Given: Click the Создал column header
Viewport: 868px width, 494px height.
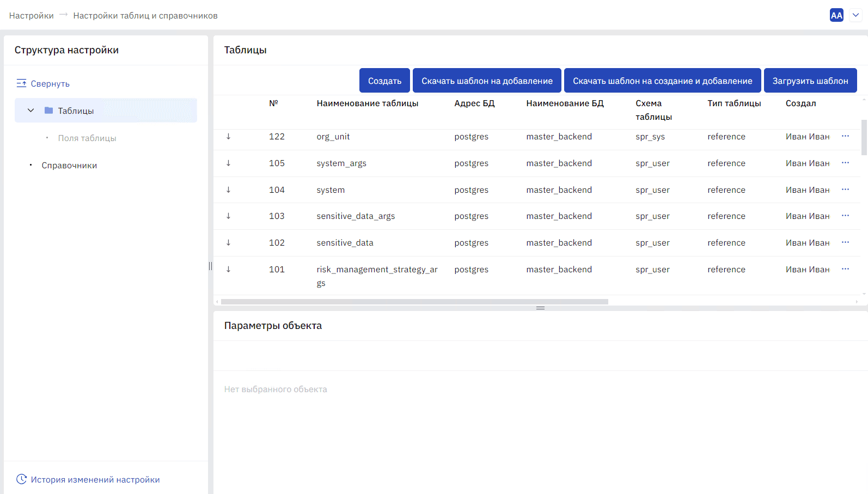Looking at the screenshot, I should pyautogui.click(x=801, y=103).
